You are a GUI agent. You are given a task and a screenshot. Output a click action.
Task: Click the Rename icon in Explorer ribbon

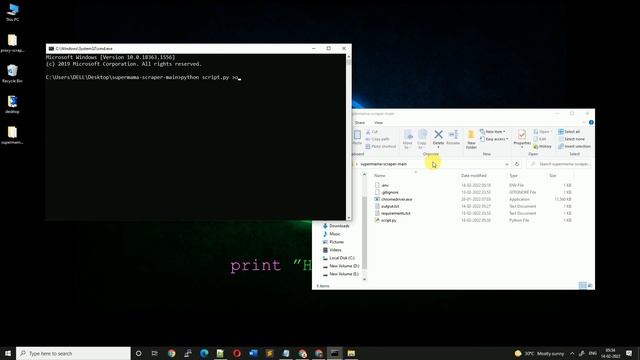[453, 137]
